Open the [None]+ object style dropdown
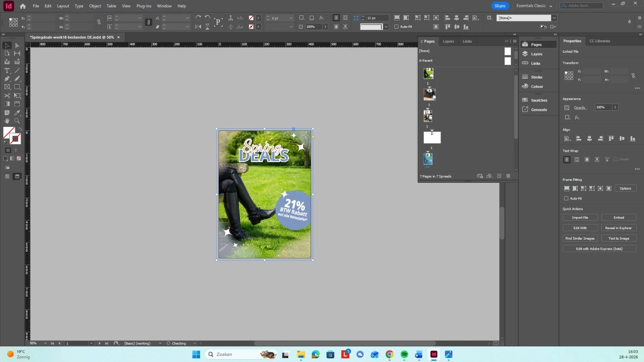This screenshot has height=362, width=644. (554, 18)
